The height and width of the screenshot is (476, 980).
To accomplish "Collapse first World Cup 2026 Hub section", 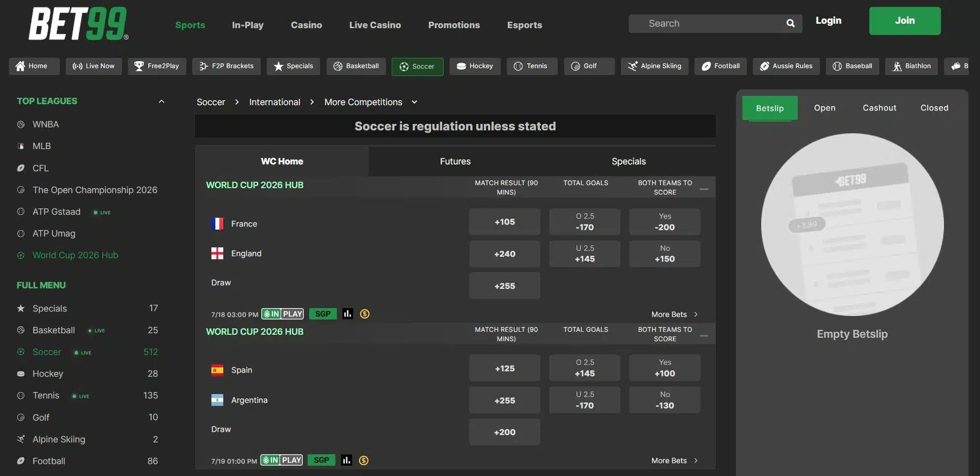I will [704, 189].
